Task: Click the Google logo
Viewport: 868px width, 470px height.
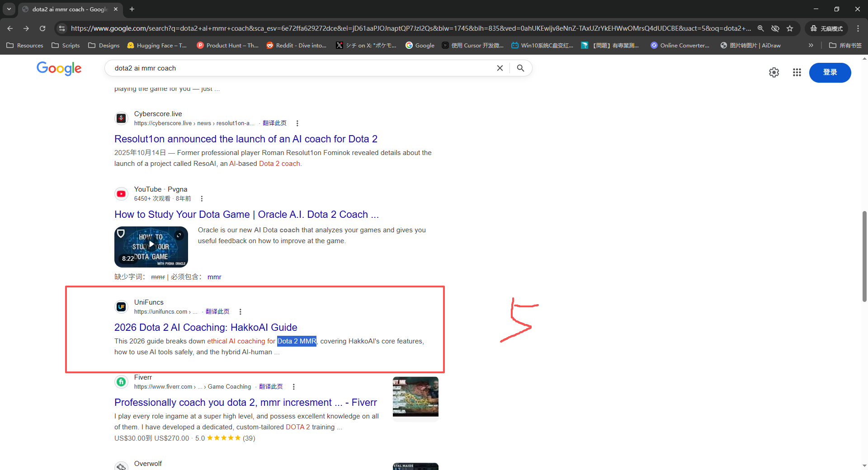Action: point(59,68)
